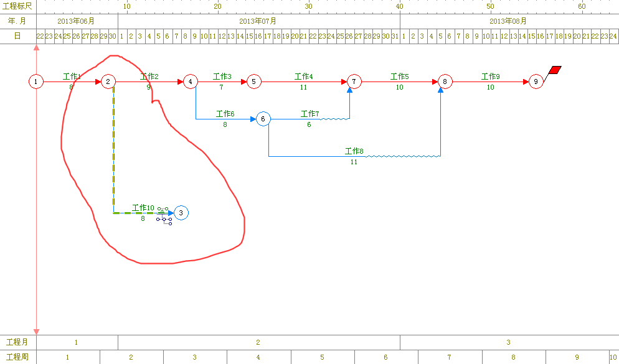
Task: Click the 2013年06月 header cell
Action: [77, 21]
